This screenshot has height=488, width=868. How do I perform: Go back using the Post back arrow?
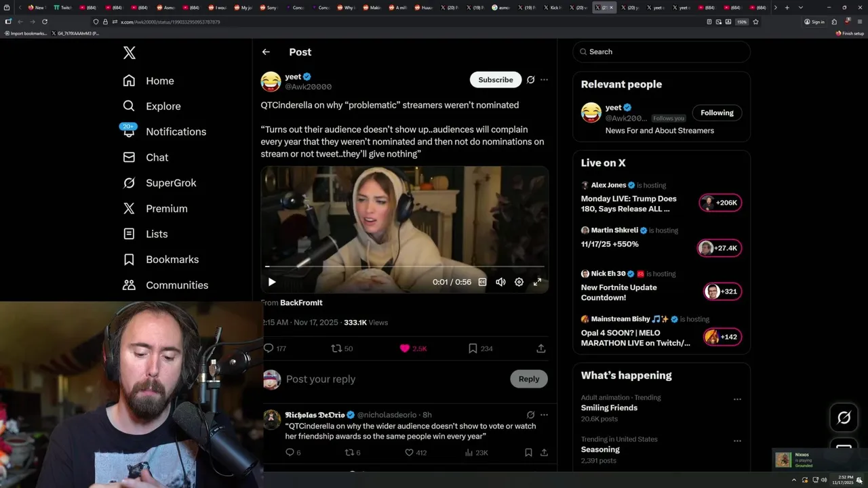(x=266, y=52)
